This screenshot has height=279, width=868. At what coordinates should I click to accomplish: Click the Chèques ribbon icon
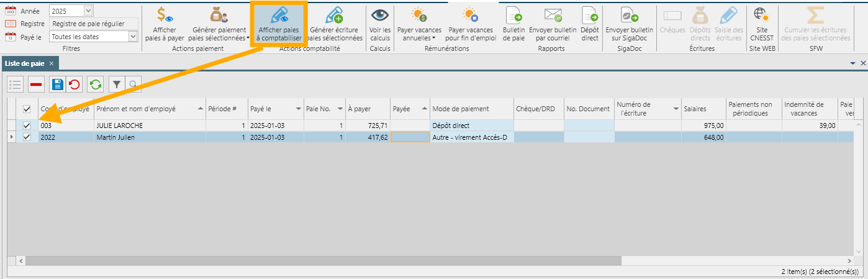pyautogui.click(x=672, y=14)
